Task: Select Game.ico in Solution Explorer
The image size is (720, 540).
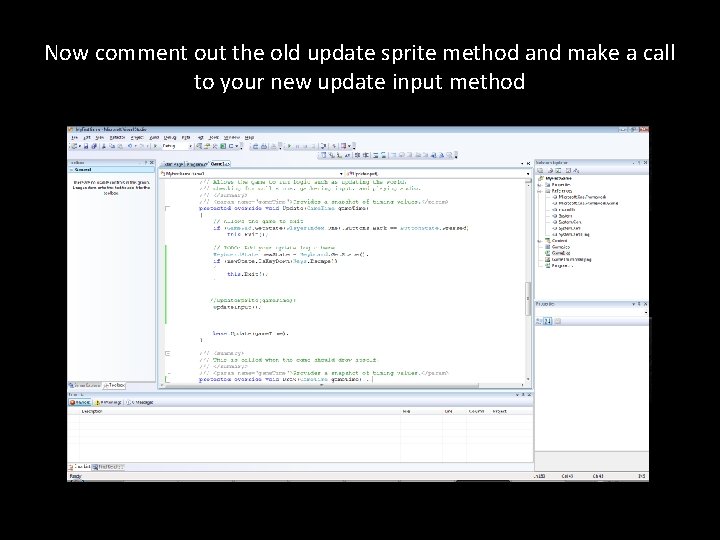Action: click(x=557, y=247)
